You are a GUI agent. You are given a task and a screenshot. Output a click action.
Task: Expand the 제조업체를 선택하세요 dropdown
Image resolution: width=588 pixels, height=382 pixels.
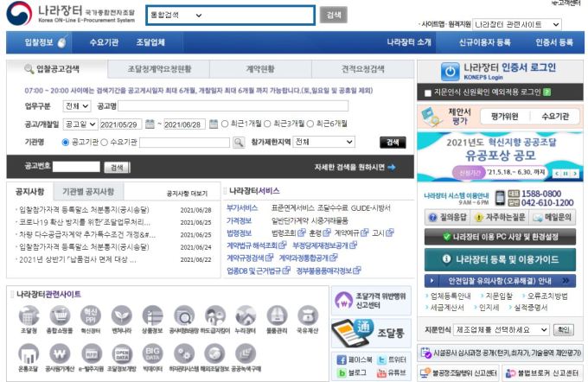(502, 329)
